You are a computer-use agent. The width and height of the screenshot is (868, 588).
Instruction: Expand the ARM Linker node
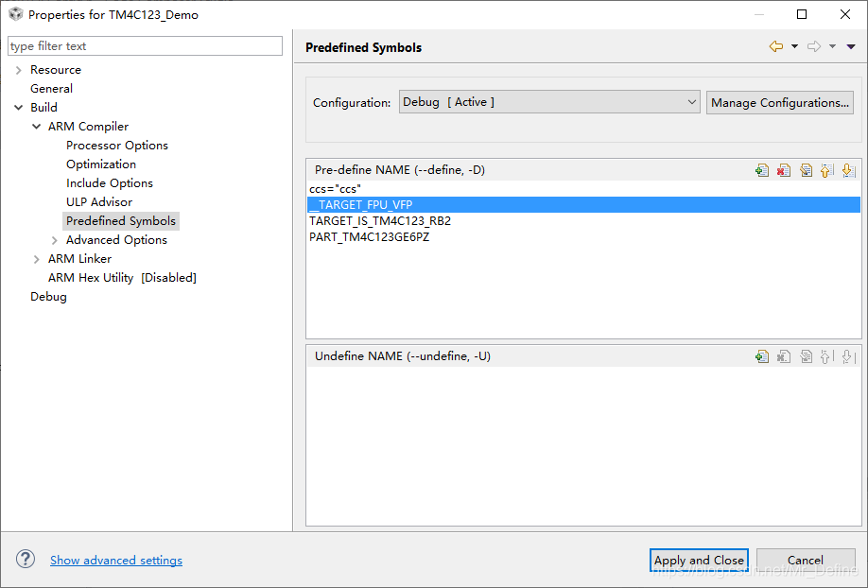coord(37,259)
